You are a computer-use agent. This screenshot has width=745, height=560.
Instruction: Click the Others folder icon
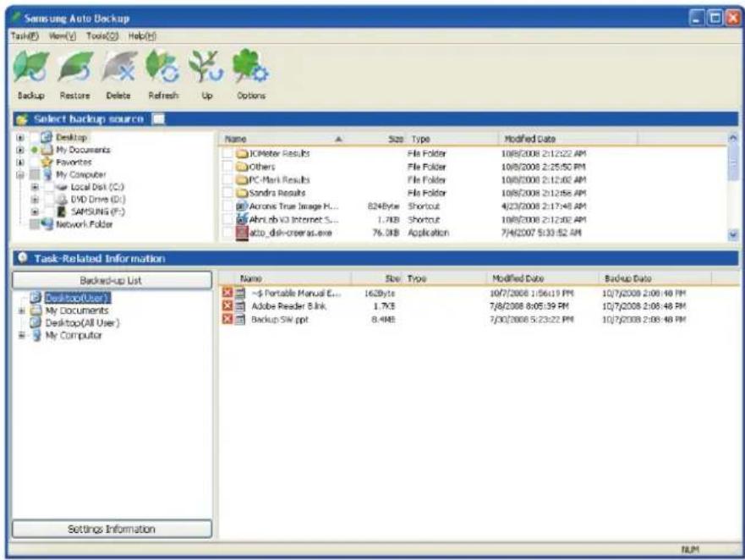(243, 167)
